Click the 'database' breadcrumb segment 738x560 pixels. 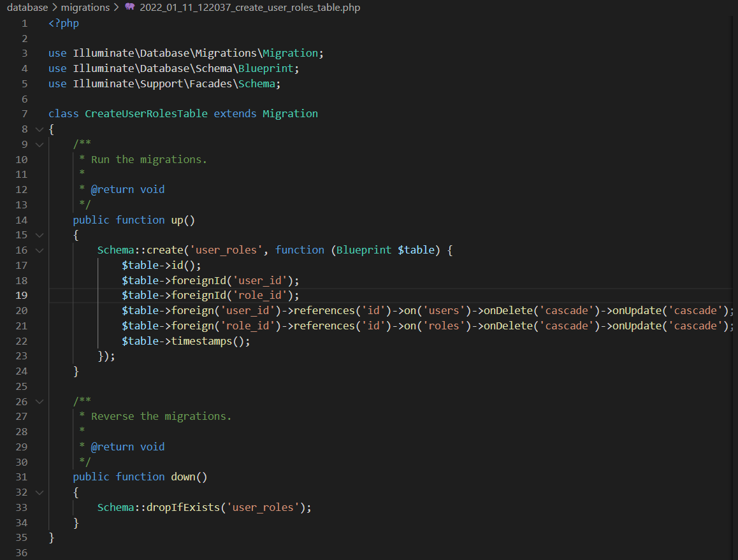27,8
